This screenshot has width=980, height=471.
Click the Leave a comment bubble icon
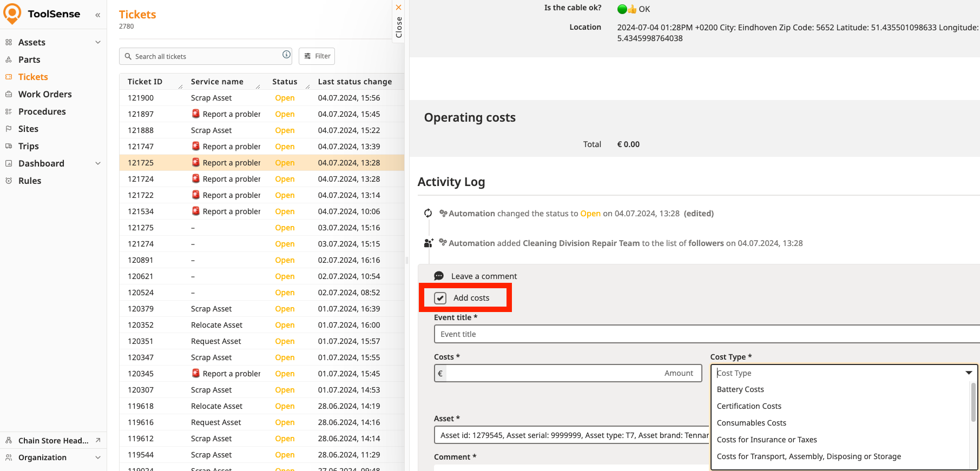(439, 276)
